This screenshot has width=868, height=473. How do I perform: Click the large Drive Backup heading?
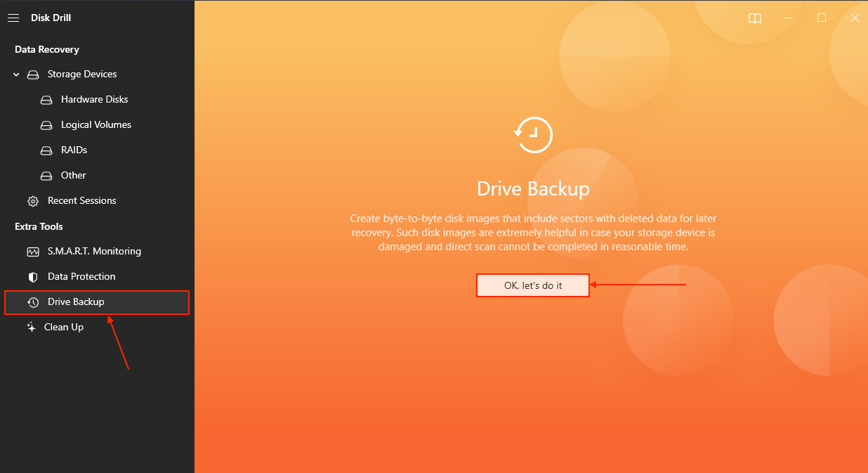(x=533, y=188)
